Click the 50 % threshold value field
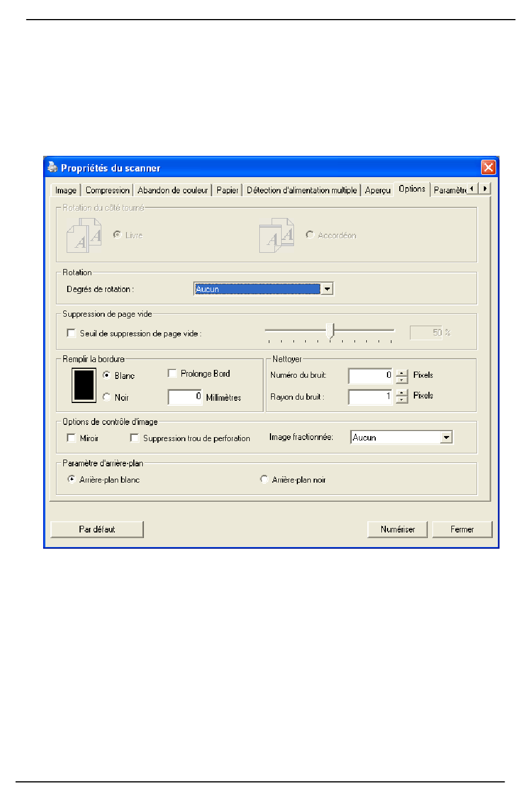 [427, 332]
